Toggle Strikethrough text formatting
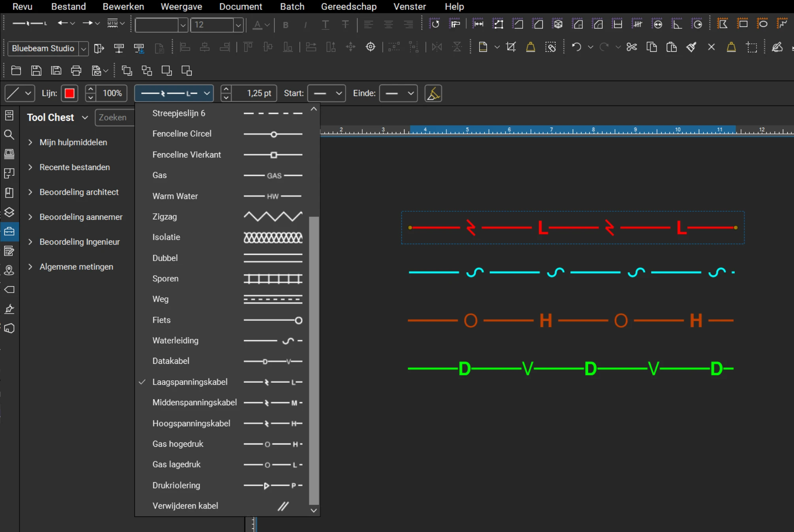Viewport: 794px width, 532px height. click(345, 24)
